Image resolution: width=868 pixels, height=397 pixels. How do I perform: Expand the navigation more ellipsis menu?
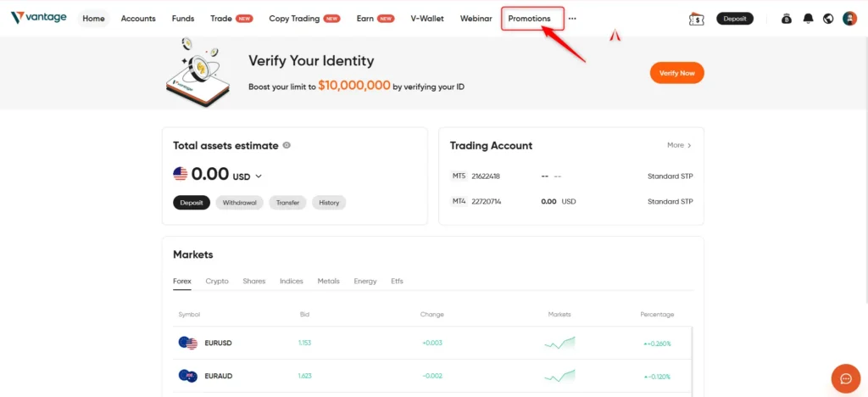pos(572,19)
